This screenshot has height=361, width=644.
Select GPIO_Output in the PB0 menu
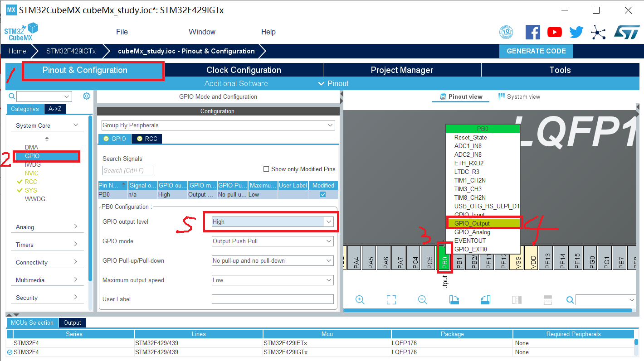[483, 223]
